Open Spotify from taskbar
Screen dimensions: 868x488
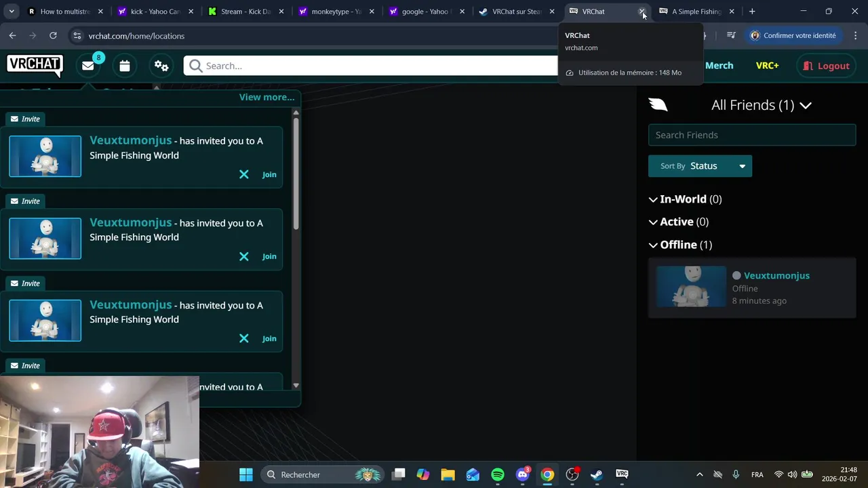498,474
